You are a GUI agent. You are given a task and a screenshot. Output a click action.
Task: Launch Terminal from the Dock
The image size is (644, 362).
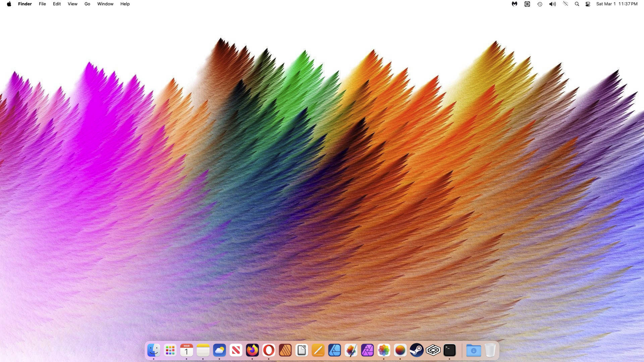(x=449, y=351)
